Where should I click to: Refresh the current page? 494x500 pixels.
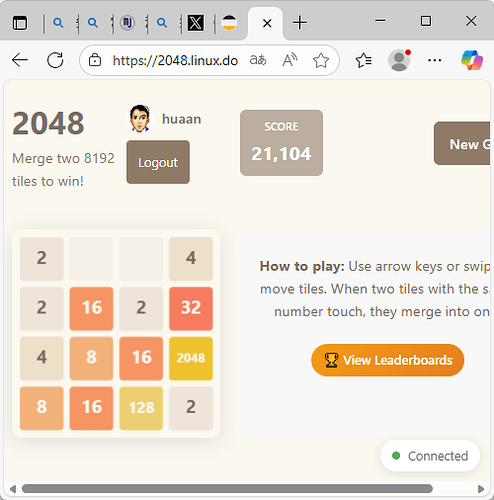(55, 60)
